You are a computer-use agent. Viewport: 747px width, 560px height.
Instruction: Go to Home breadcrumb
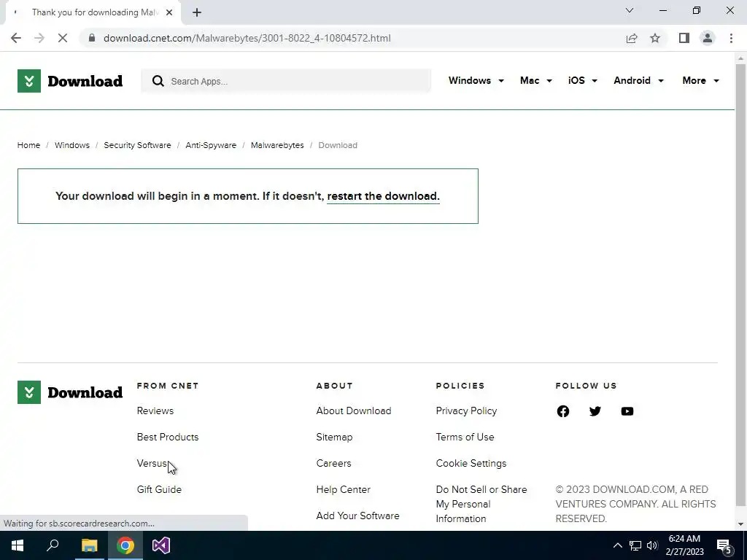coord(28,145)
